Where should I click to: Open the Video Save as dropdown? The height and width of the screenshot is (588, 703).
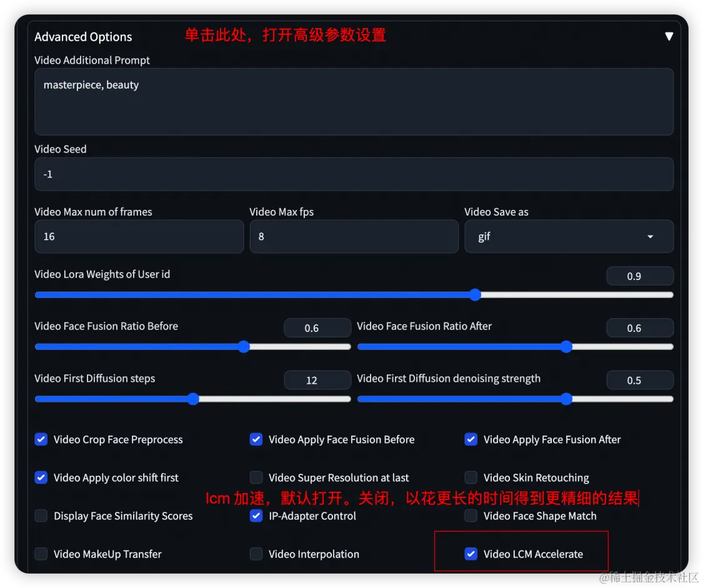tap(569, 236)
